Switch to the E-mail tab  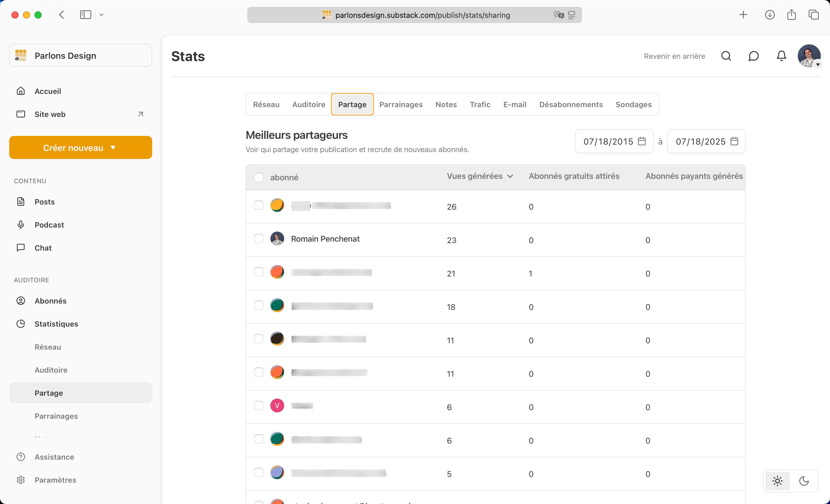click(514, 104)
